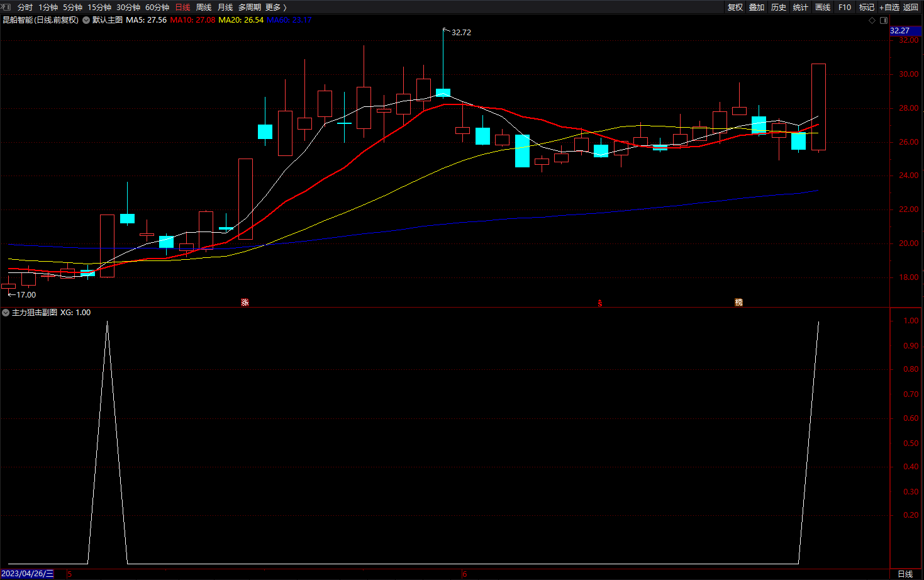Viewport: 924px width, 580px height.
Task: Click the 榜 event marker icon
Action: point(739,303)
